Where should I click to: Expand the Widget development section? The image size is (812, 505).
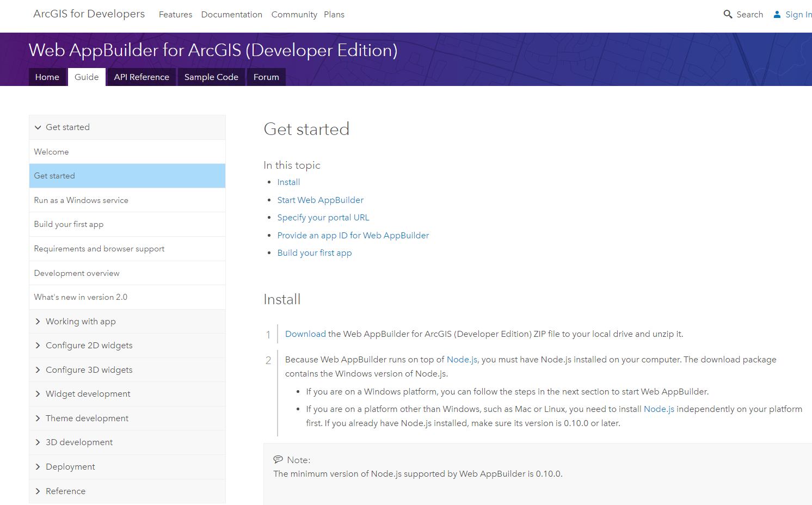pyautogui.click(x=127, y=394)
